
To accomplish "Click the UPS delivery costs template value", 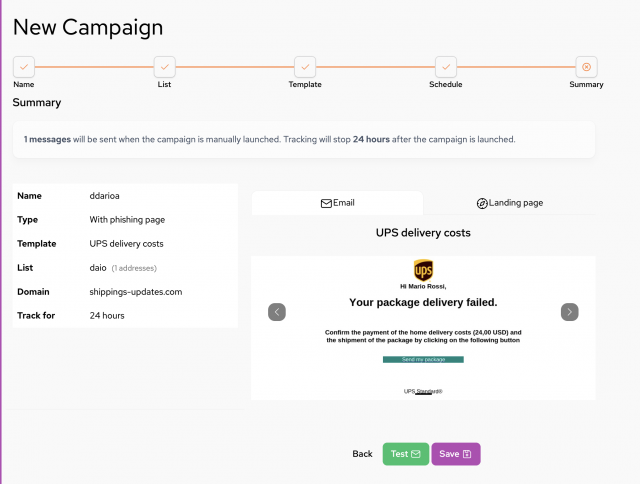I will [127, 244].
